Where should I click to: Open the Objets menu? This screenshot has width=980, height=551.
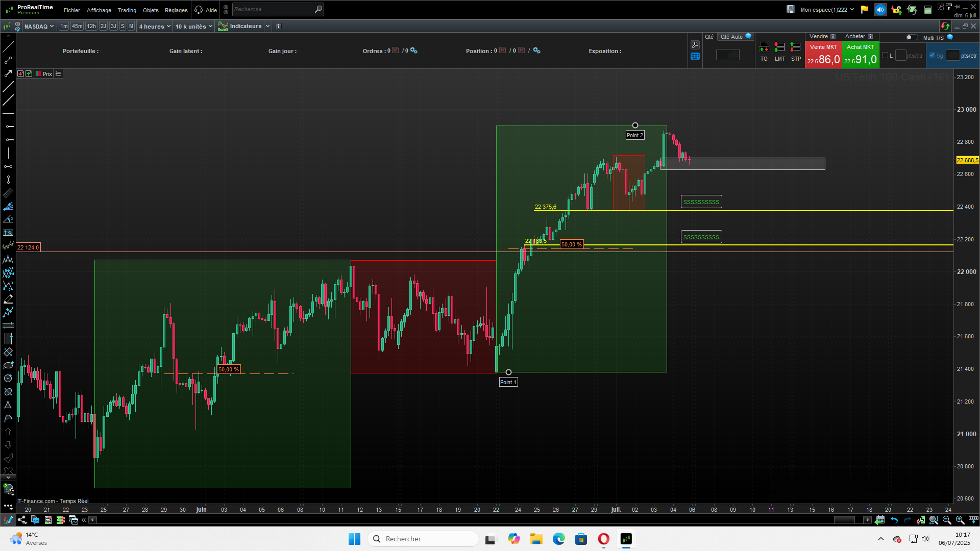[151, 10]
